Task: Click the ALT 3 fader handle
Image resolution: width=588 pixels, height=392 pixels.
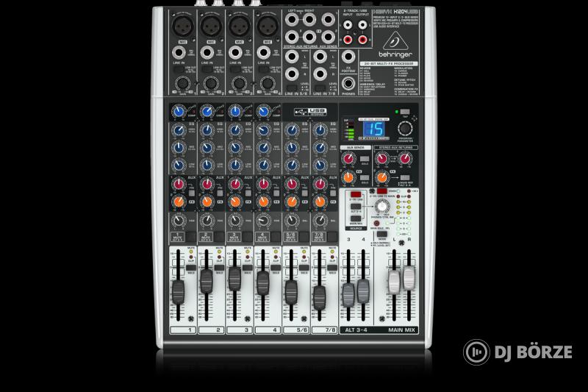Action: [x=348, y=295]
